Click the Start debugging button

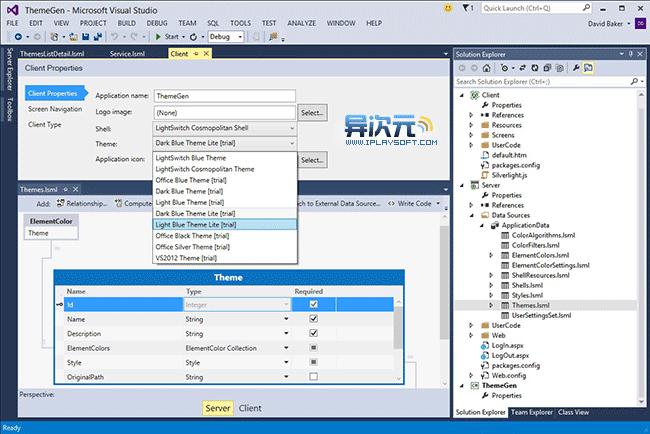click(167, 37)
